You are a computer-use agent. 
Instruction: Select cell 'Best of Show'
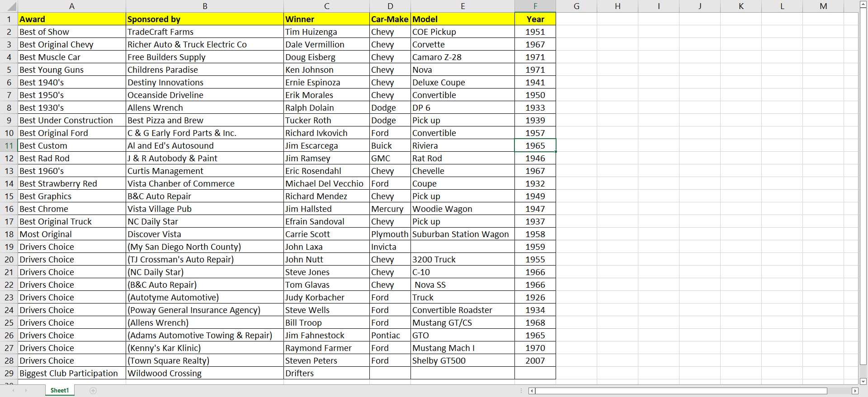tap(72, 32)
